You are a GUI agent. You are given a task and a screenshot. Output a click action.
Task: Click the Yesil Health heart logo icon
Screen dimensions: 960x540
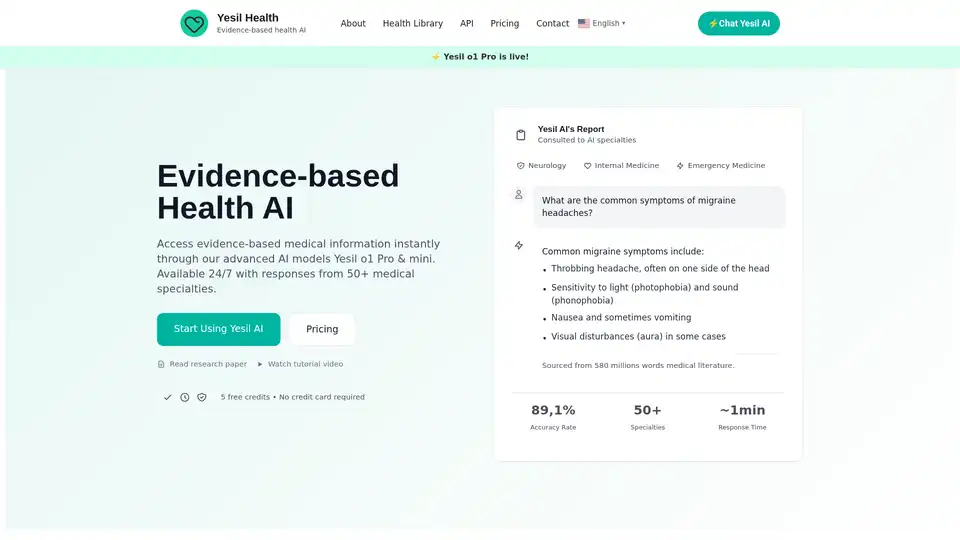[x=194, y=23]
